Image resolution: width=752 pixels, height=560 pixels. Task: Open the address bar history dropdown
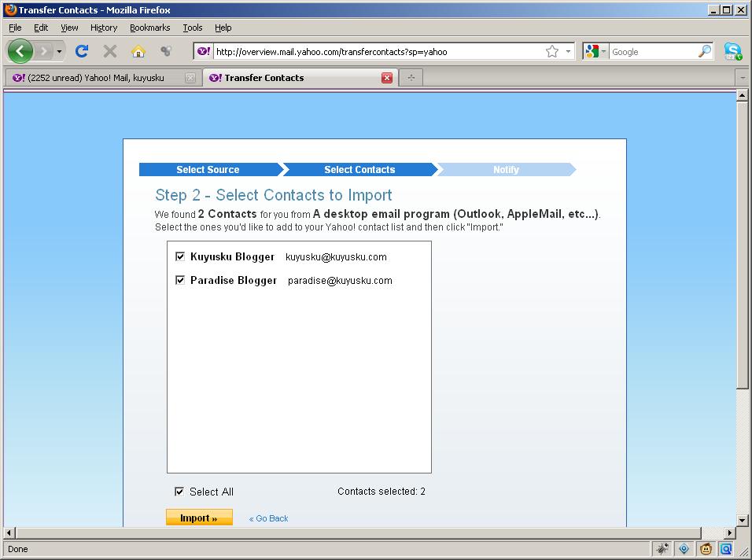coord(568,51)
